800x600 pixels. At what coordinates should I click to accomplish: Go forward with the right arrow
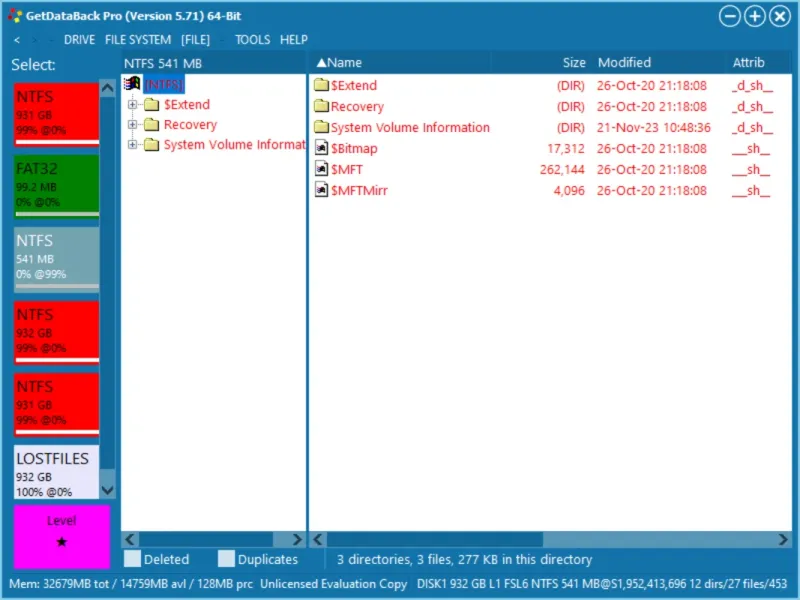(34, 40)
